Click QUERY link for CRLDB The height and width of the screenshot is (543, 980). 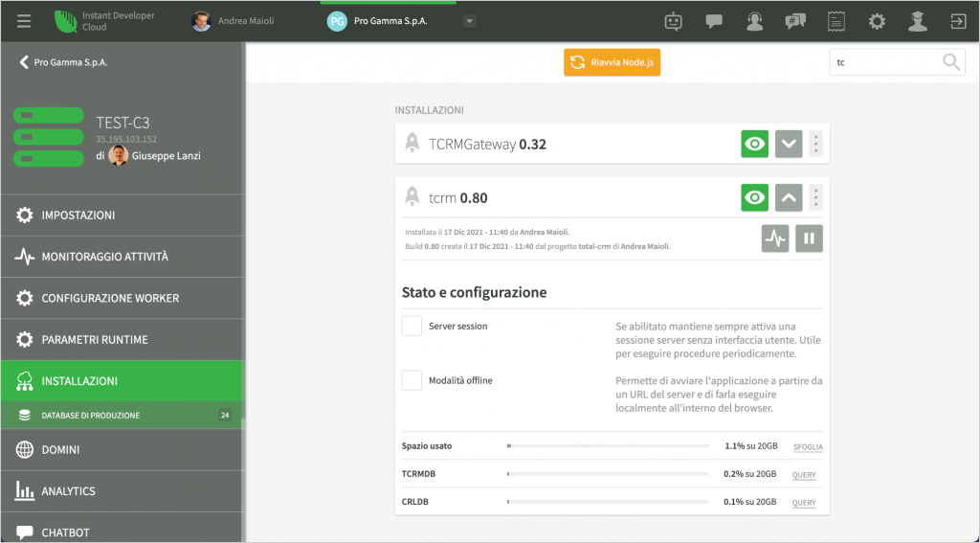804,503
